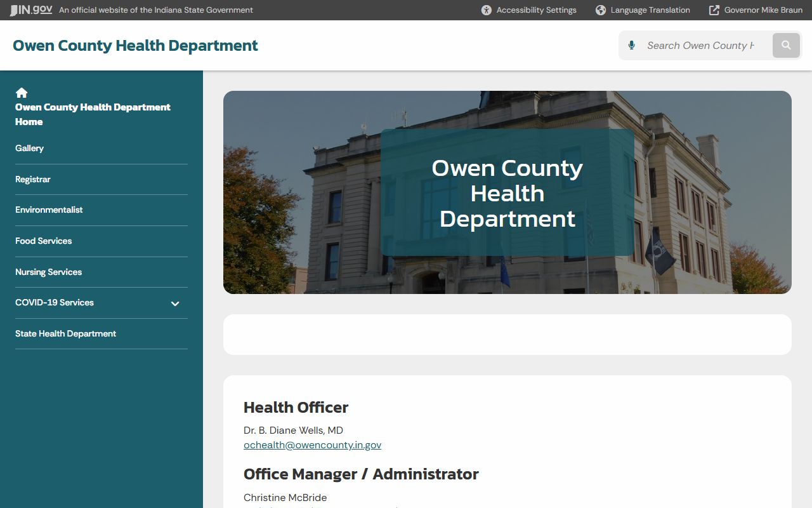Expand the COVID-19 Services chevron

point(175,304)
